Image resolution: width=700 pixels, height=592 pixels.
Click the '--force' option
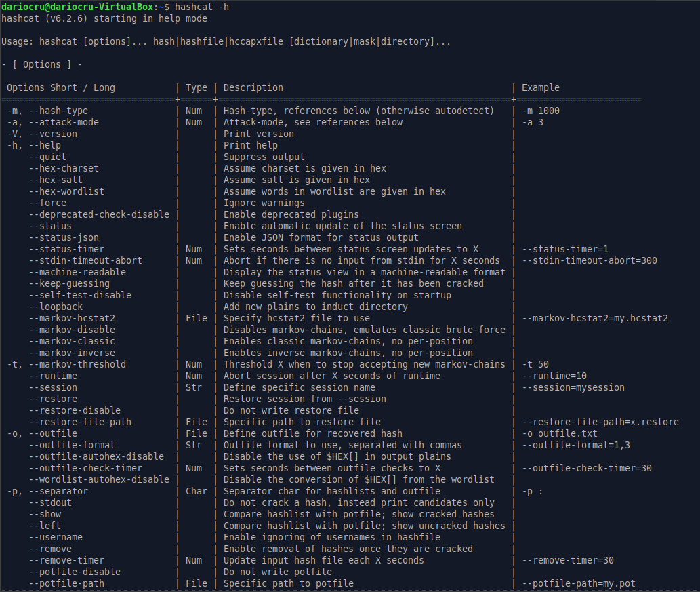click(47, 203)
